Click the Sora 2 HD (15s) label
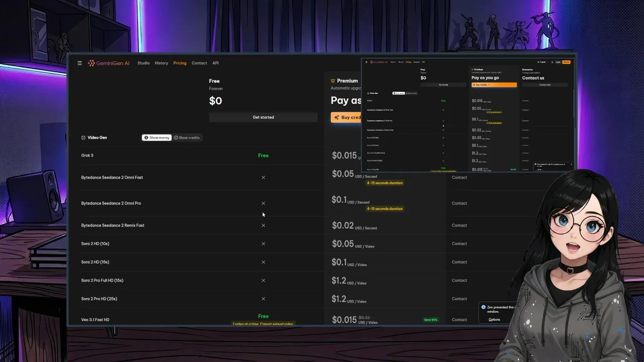This screenshot has height=362, width=644. (95, 262)
